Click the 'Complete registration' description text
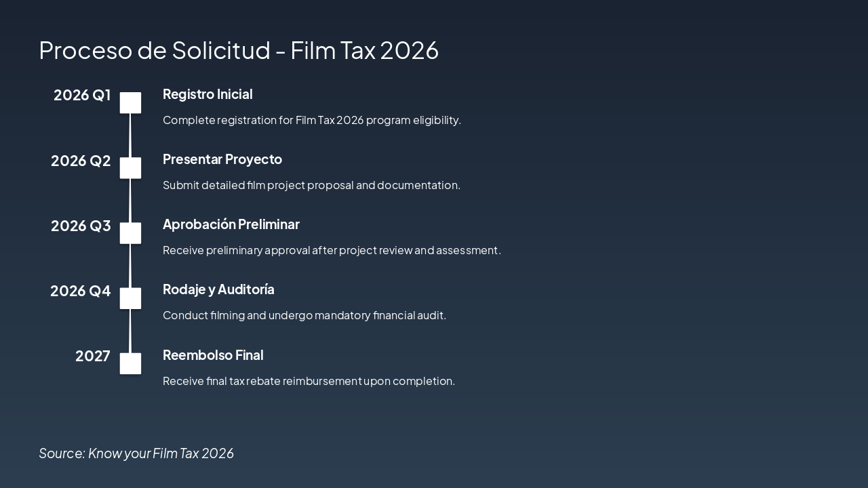Viewport: 868px width, 488px height. pos(312,120)
